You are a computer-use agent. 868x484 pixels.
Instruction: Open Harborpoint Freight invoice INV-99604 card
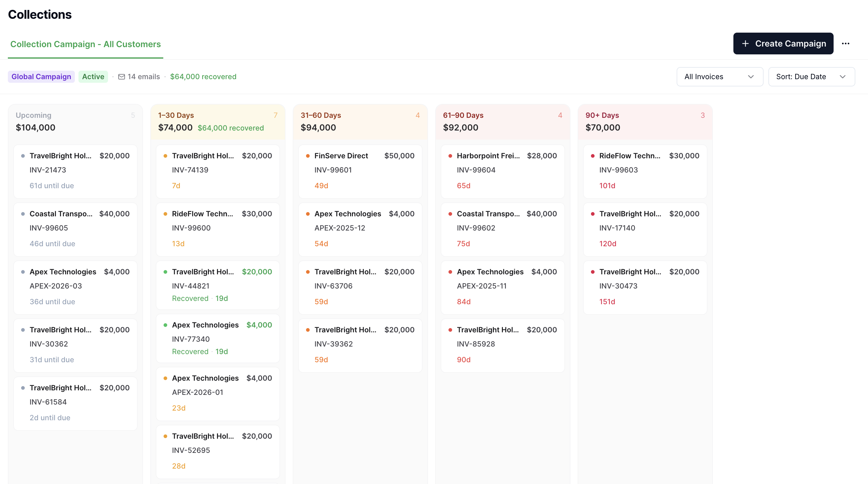pyautogui.click(x=503, y=171)
